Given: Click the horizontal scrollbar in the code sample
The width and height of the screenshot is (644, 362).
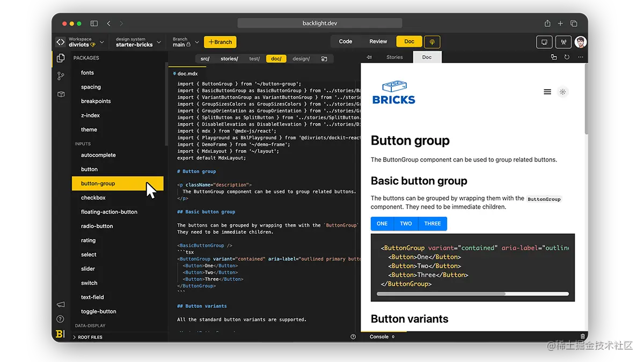Looking at the screenshot, I should pyautogui.click(x=441, y=294).
